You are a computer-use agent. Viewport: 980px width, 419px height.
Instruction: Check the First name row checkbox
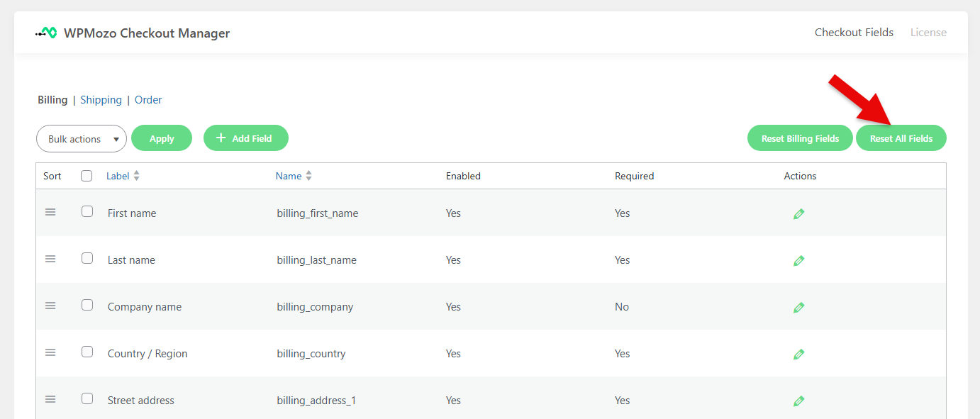point(87,211)
